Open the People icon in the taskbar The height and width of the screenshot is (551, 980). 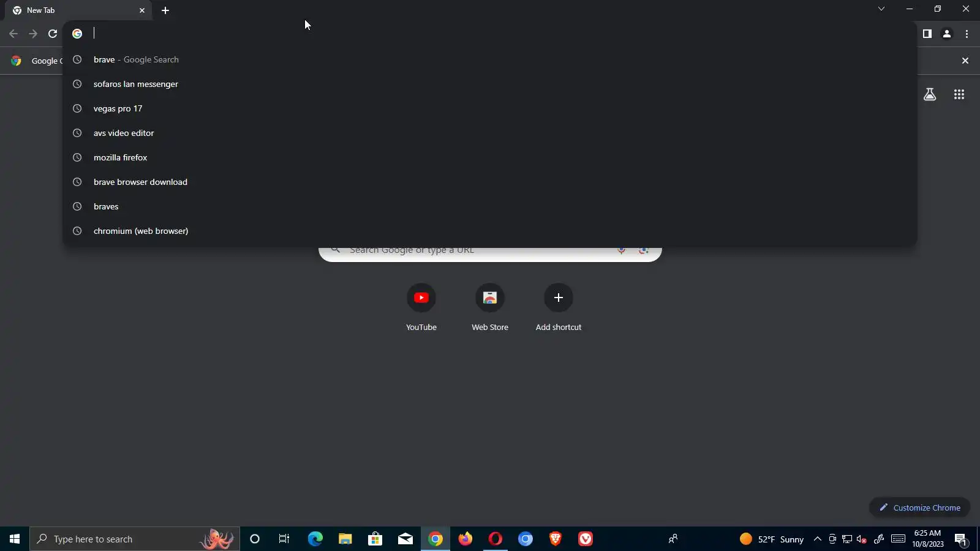pyautogui.click(x=673, y=539)
